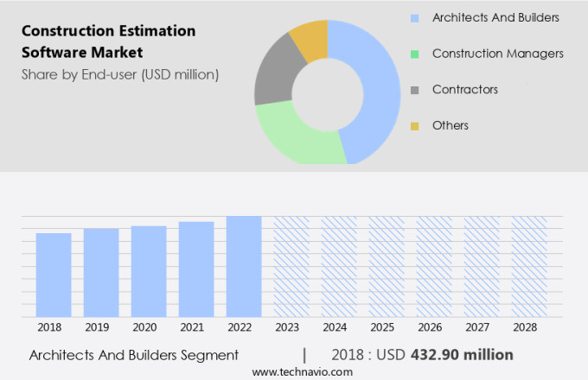Click the green Construction Managers legend swatch
The image size is (588, 380).
click(415, 54)
